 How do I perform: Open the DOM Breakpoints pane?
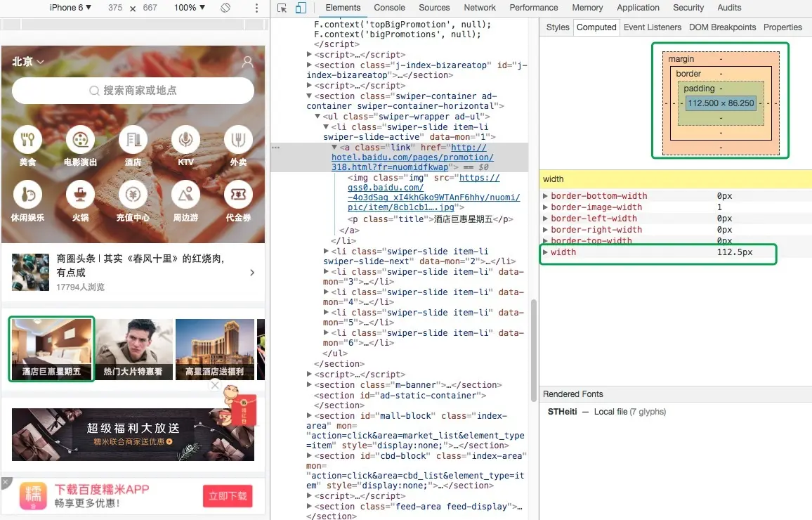[722, 27]
